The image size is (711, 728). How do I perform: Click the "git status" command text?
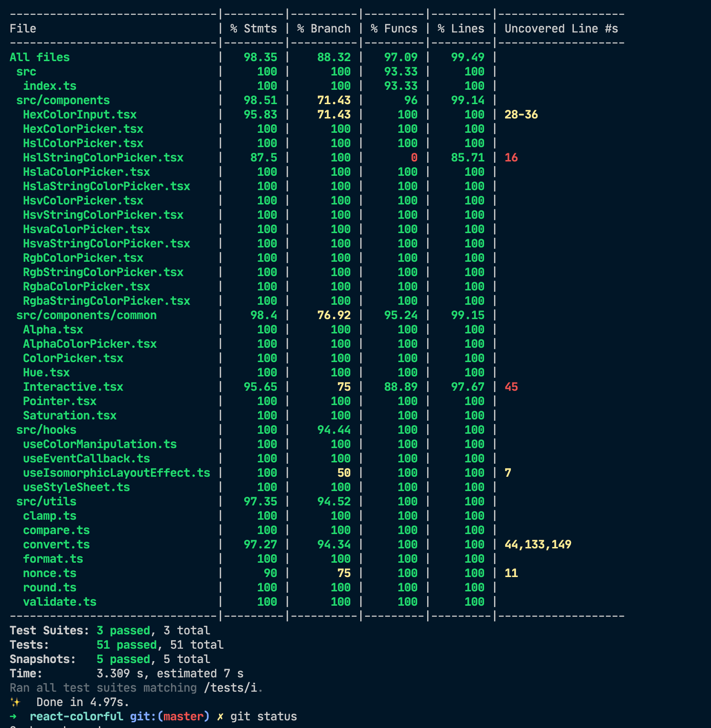tap(264, 717)
